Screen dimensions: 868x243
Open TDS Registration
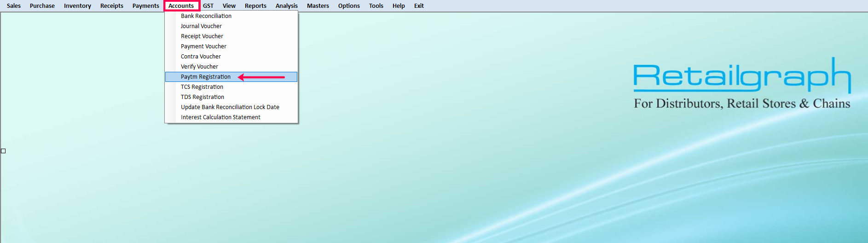pyautogui.click(x=231, y=97)
